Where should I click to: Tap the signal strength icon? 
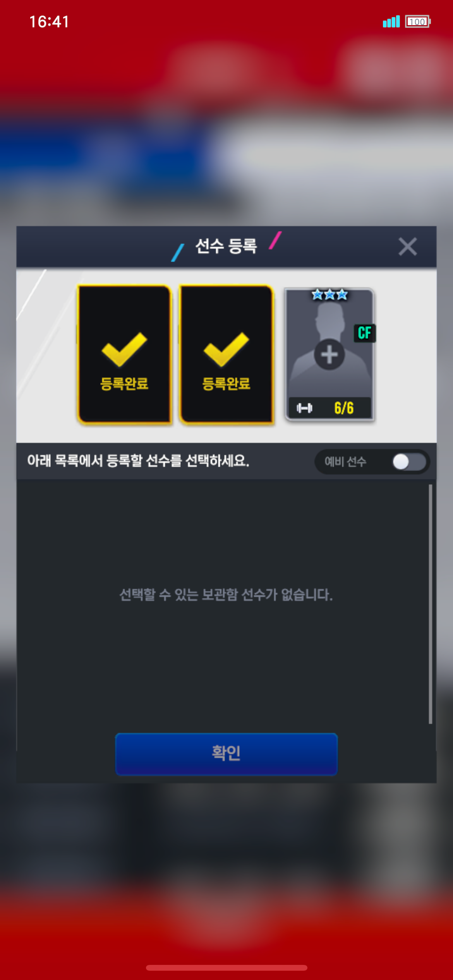391,22
